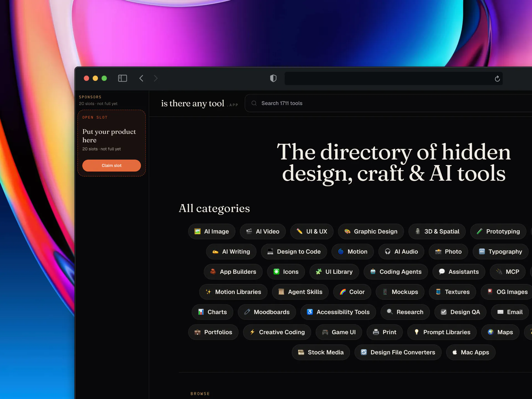Select the Maps category chip
The height and width of the screenshot is (399, 532).
tap(500, 332)
